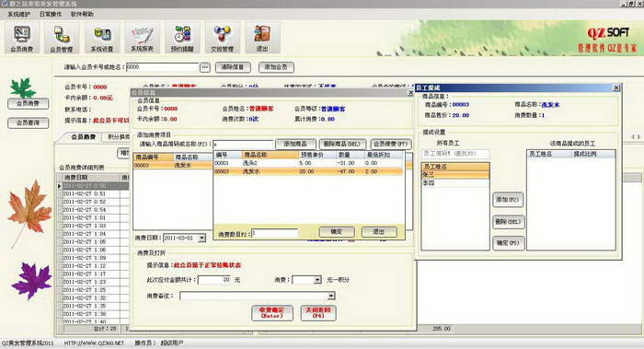Close the 会员信息 dialog
The width and height of the screenshot is (644, 349).
point(410,93)
